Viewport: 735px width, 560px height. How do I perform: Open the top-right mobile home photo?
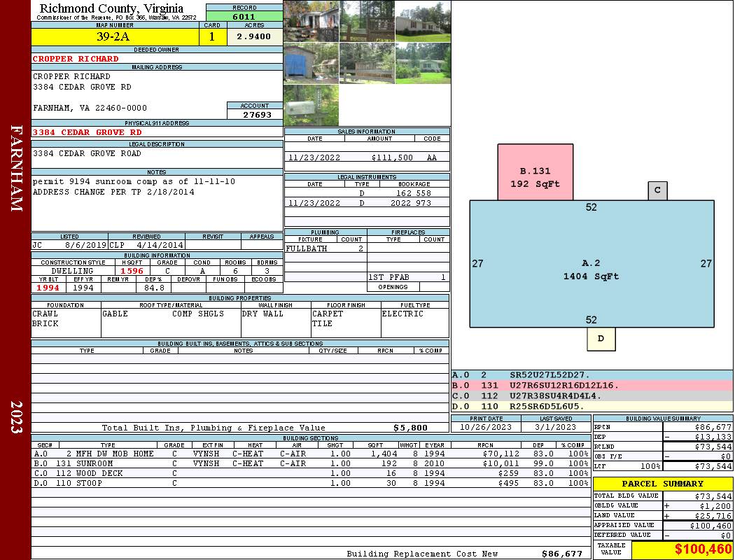pyautogui.click(x=423, y=22)
